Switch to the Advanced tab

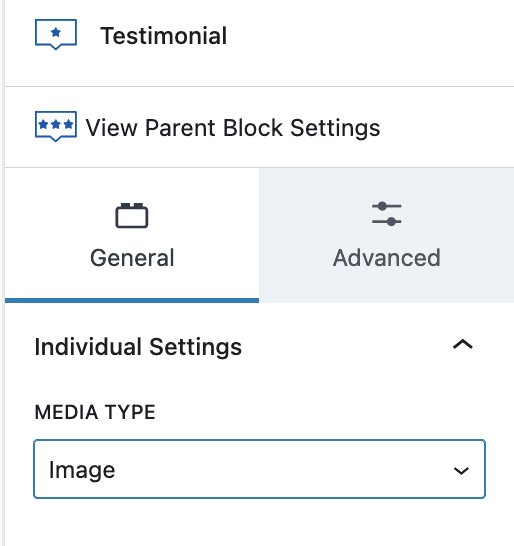[387, 235]
